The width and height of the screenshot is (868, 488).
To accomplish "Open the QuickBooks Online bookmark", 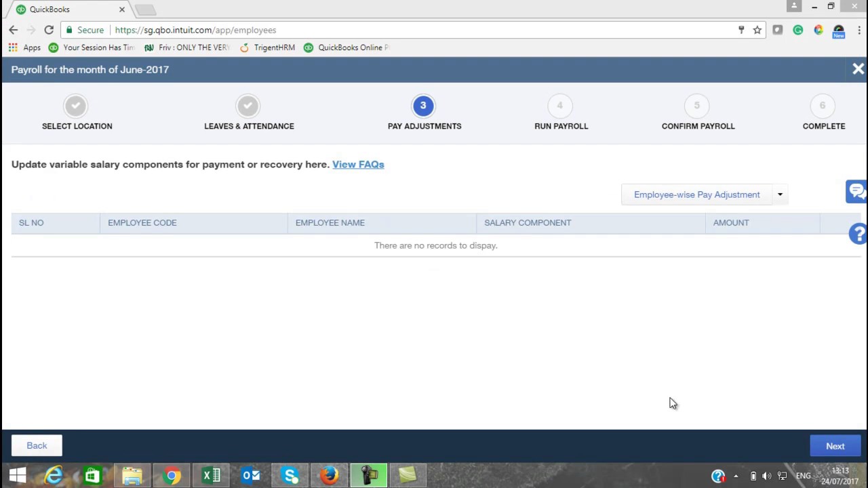I will click(x=346, y=47).
